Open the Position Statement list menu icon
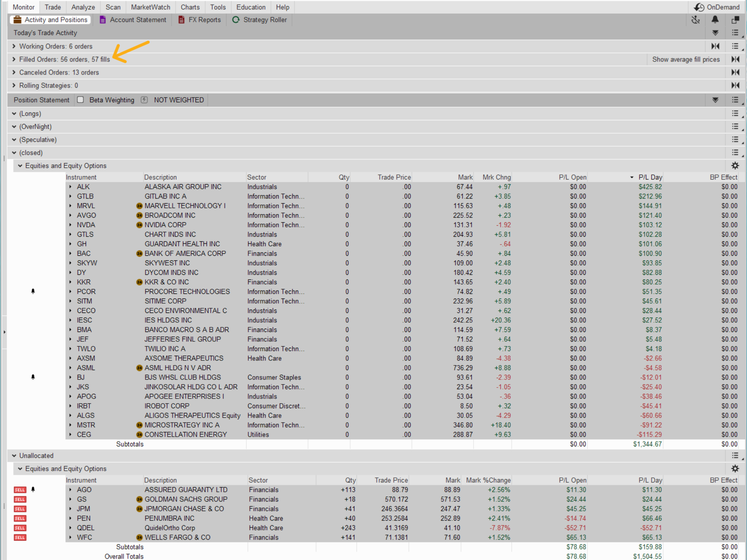 pyautogui.click(x=735, y=100)
